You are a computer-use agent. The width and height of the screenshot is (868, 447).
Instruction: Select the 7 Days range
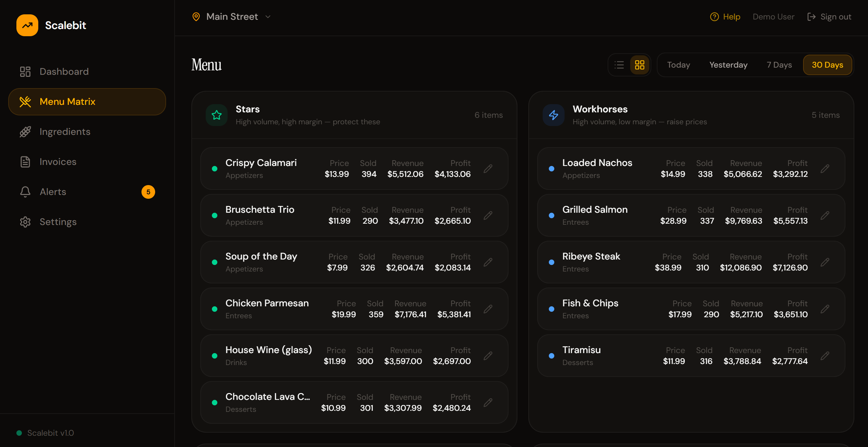(779, 65)
